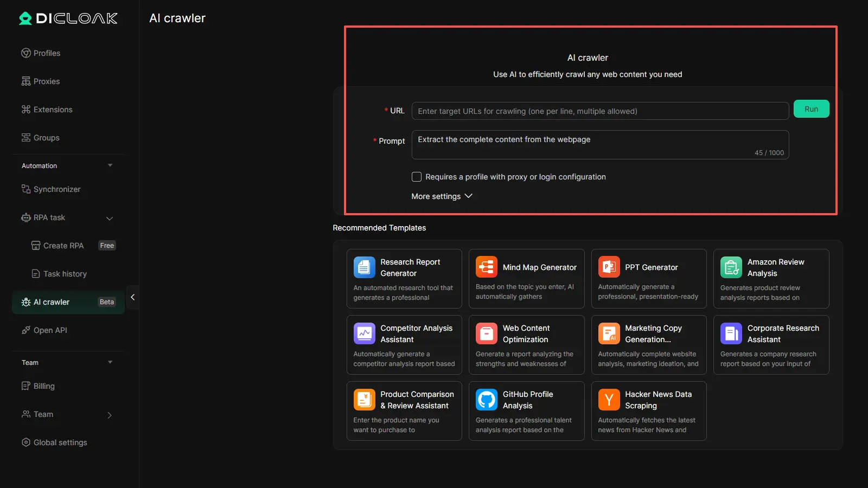The width and height of the screenshot is (868, 488).
Task: Click the PPT Generator PowerPoint icon
Action: click(x=609, y=267)
